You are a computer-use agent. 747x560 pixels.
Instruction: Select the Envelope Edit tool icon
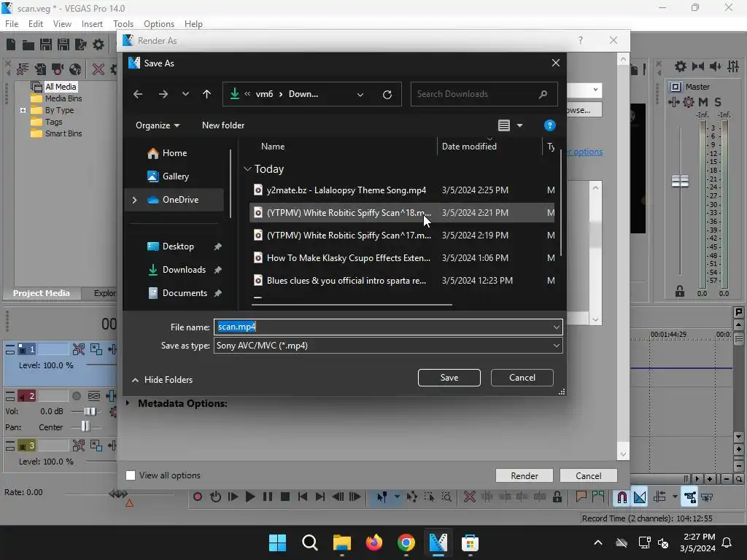click(411, 497)
